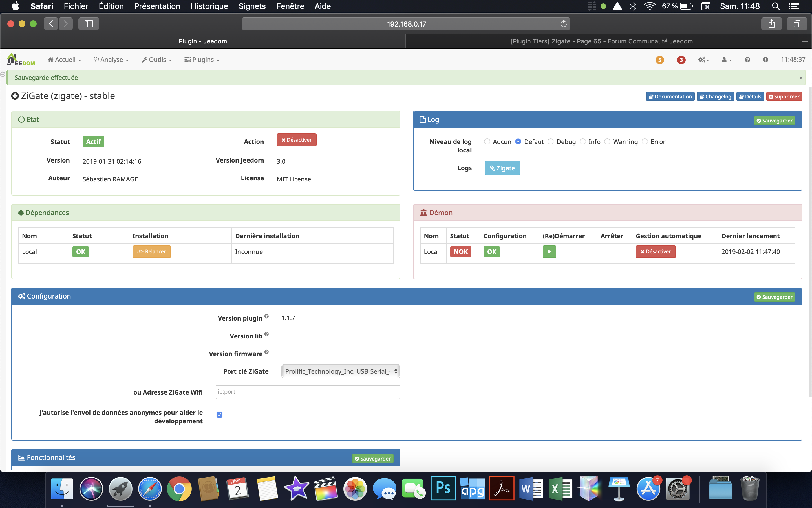Screen dimensions: 812x508
Task: Select the Plugin - Jeedom tab
Action: click(203, 41)
